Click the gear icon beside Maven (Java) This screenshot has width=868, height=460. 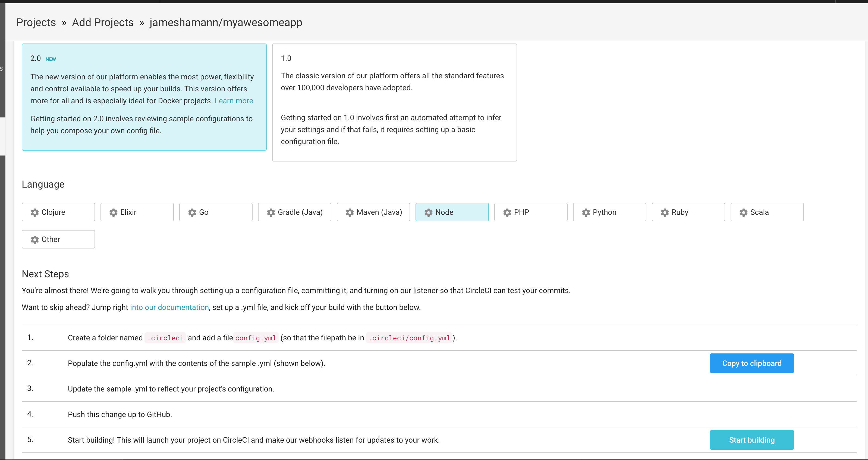pos(350,212)
